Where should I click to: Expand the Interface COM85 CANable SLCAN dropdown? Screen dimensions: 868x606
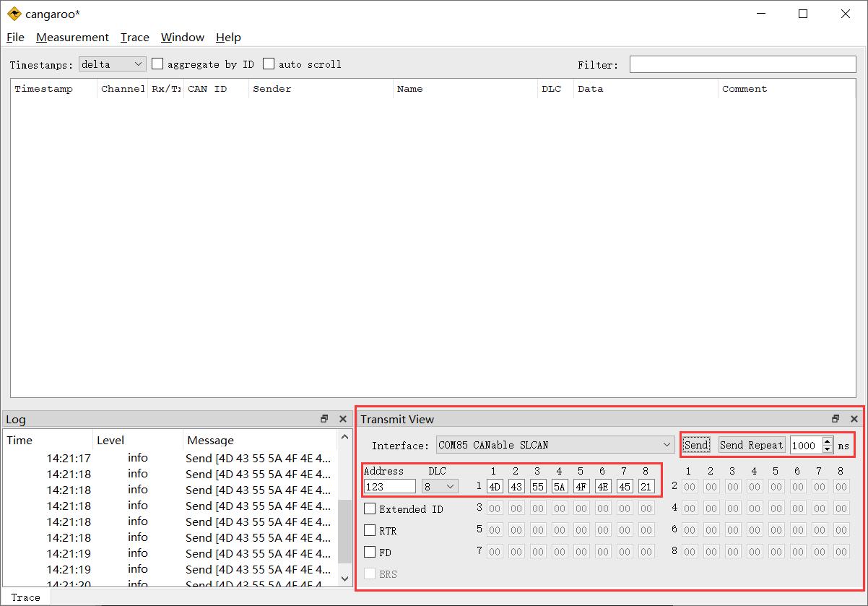[x=555, y=445]
